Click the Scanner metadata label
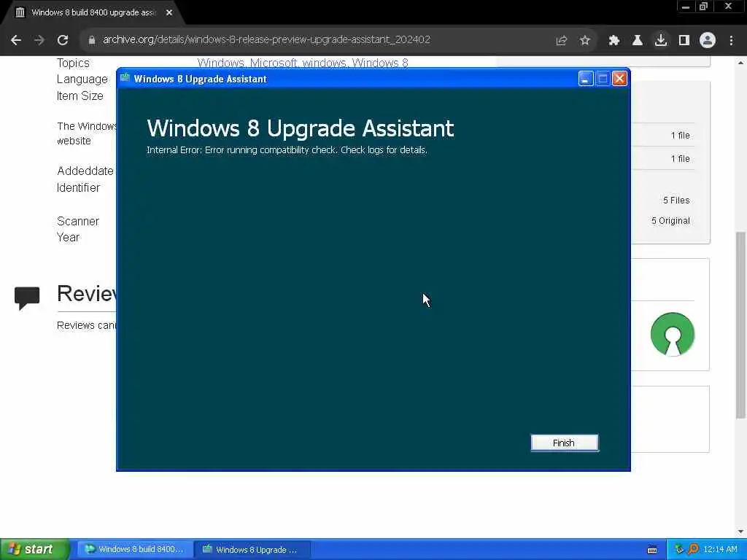The height and width of the screenshot is (560, 747). pos(78,222)
